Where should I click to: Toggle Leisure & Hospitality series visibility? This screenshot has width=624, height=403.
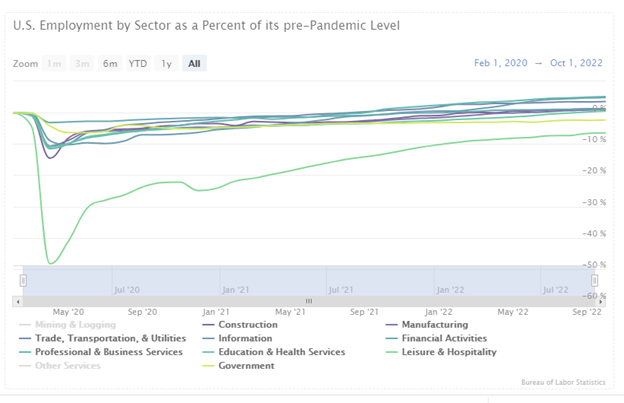[446, 352]
